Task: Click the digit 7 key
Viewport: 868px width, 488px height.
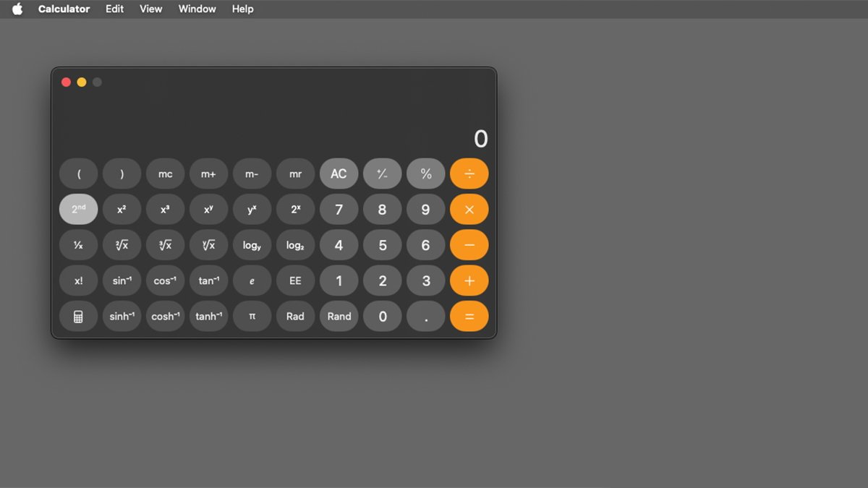Action: pos(339,210)
